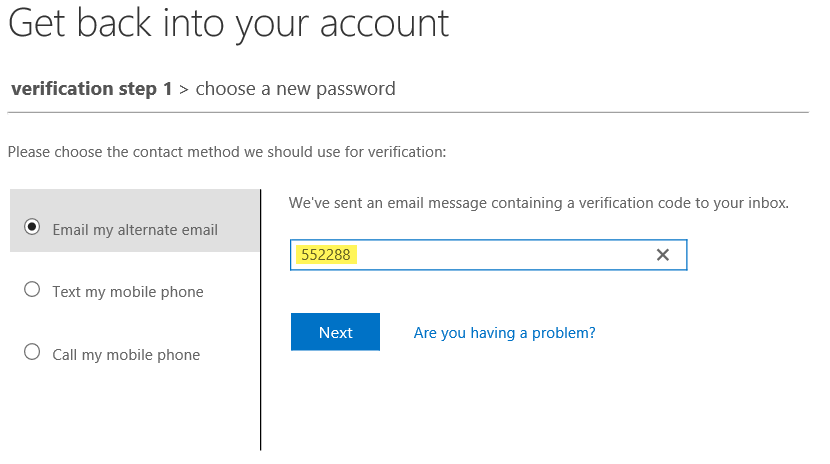The height and width of the screenshot is (464, 830).
Task: Select the Call my mobile phone radio button
Action: (x=32, y=352)
